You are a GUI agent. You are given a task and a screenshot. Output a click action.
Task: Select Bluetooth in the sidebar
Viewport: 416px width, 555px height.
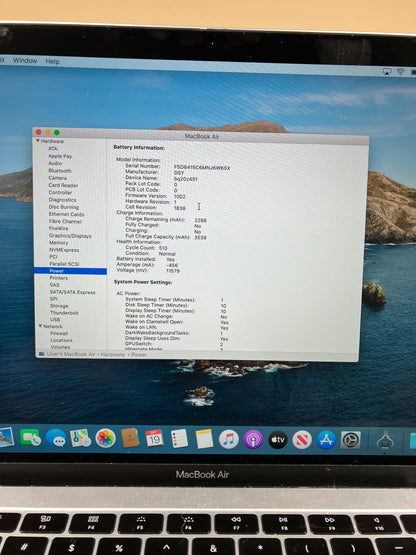60,171
